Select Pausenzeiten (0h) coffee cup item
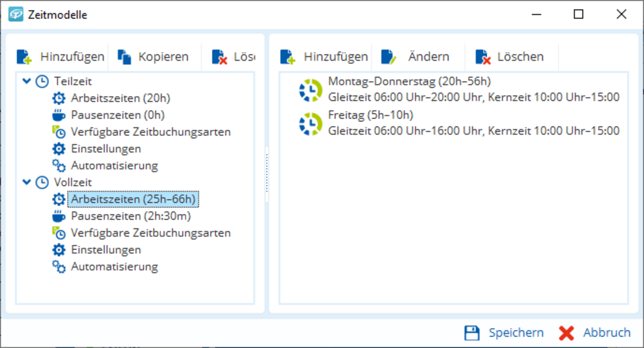 (59, 115)
